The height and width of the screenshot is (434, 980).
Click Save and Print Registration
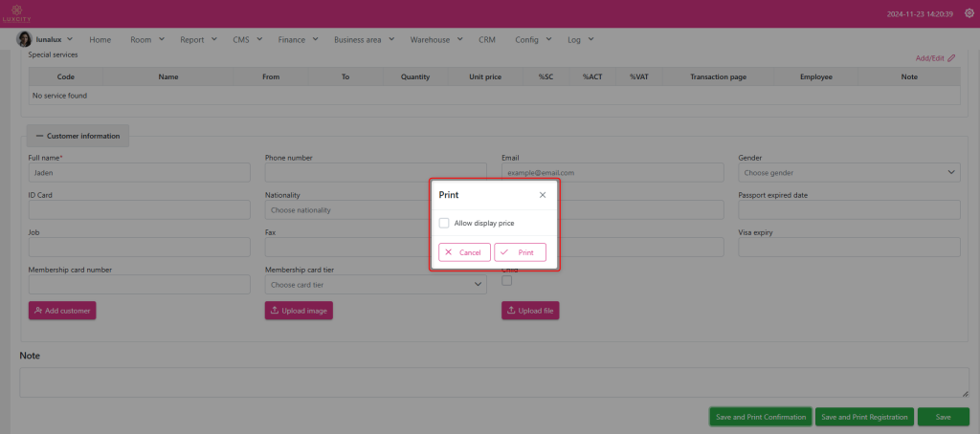(864, 417)
